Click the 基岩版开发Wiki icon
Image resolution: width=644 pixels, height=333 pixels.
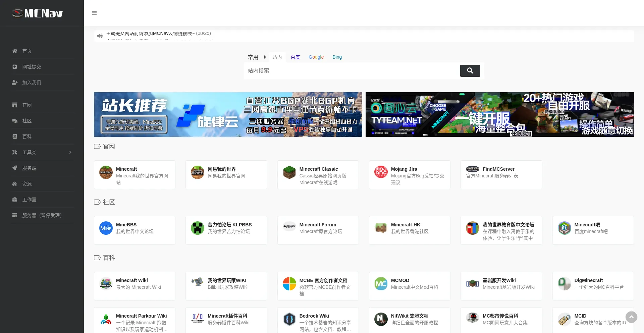473,284
